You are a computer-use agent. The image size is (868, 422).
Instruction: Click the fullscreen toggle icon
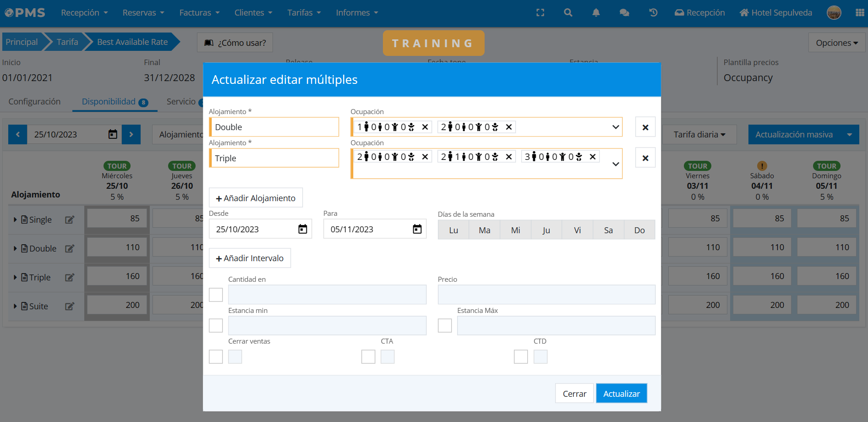tap(540, 13)
